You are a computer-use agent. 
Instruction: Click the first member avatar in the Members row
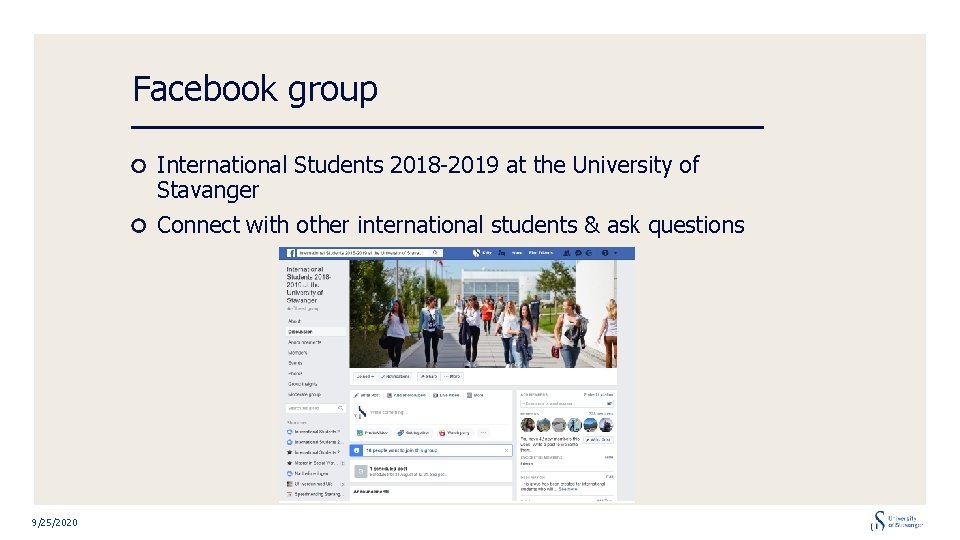[x=527, y=424]
